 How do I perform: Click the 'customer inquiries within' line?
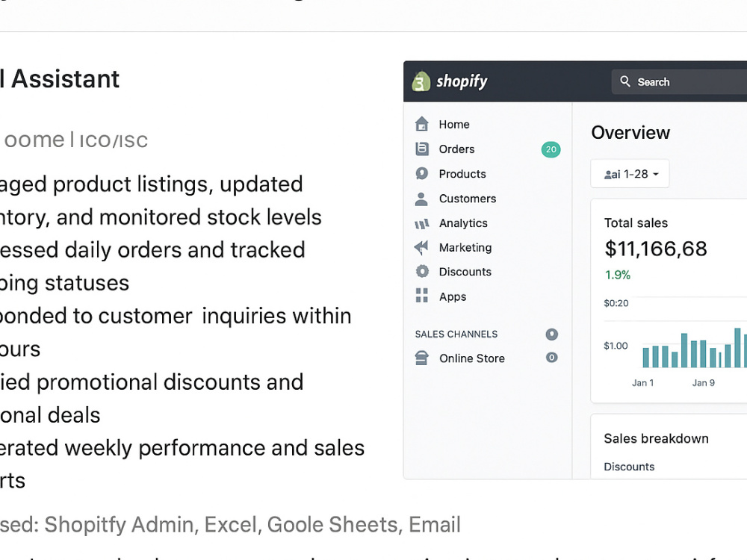point(176,316)
